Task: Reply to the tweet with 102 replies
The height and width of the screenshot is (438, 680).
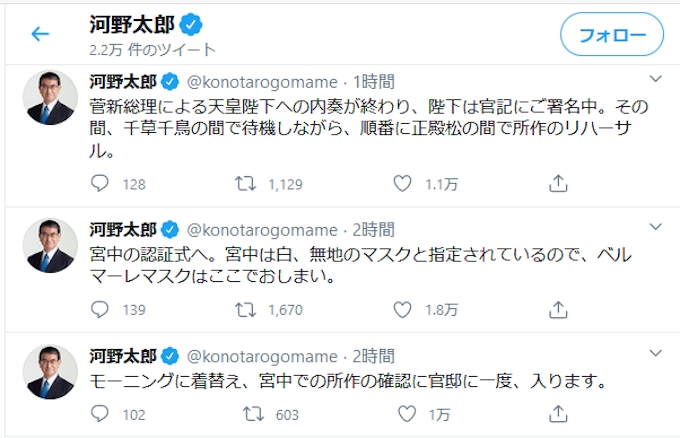Action: coord(99,414)
